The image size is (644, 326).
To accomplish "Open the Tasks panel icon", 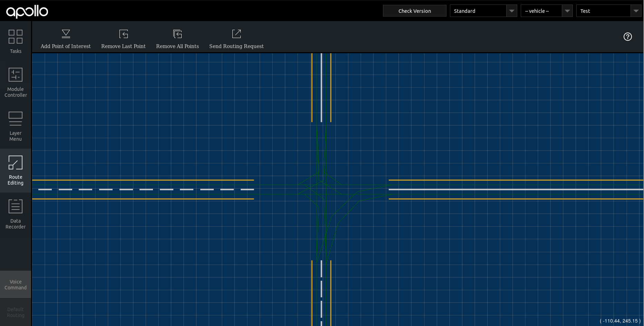I will pyautogui.click(x=16, y=37).
